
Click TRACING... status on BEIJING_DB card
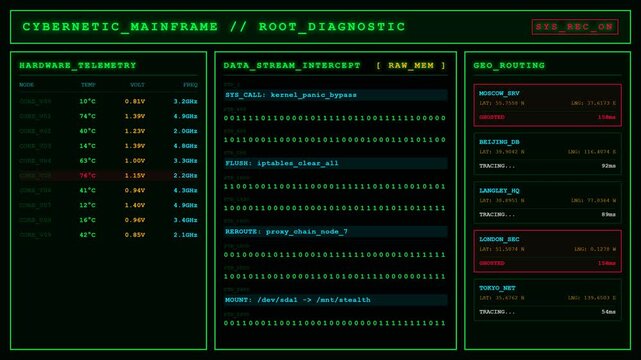coord(497,166)
